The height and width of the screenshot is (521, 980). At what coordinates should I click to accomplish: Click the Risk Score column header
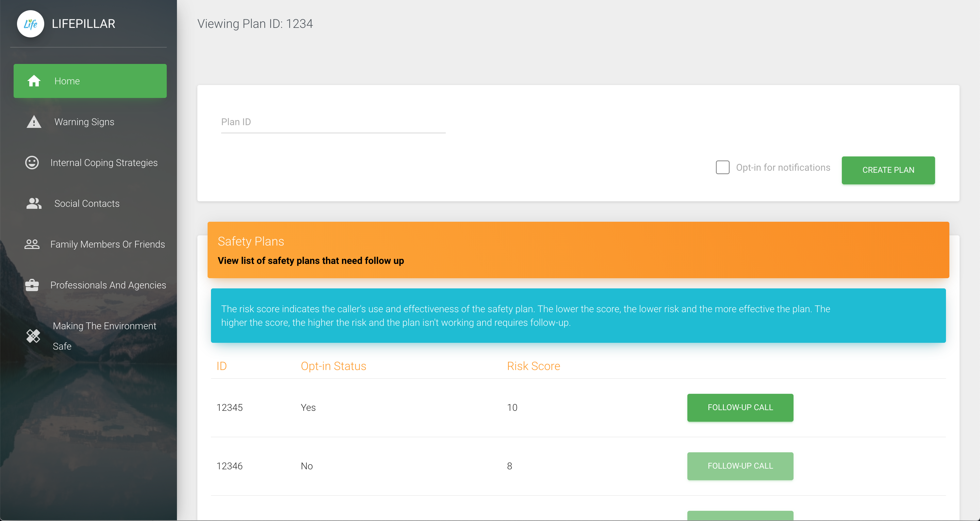[533, 366]
